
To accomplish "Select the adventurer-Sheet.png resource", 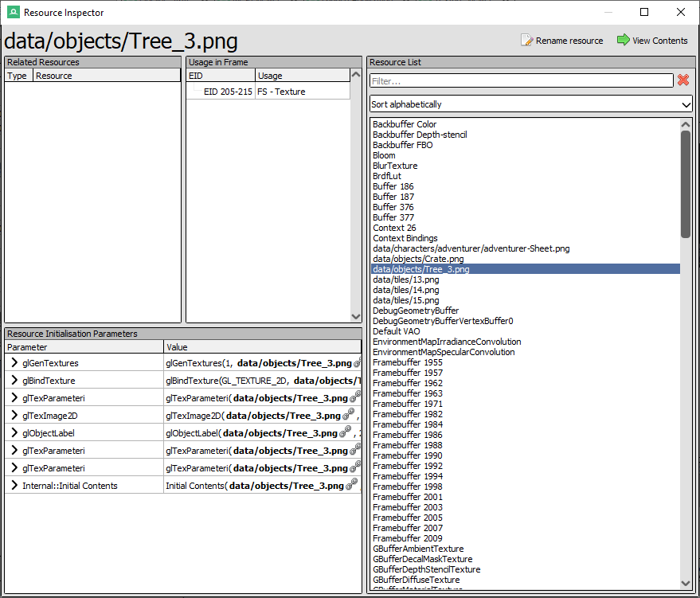I will 471,248.
